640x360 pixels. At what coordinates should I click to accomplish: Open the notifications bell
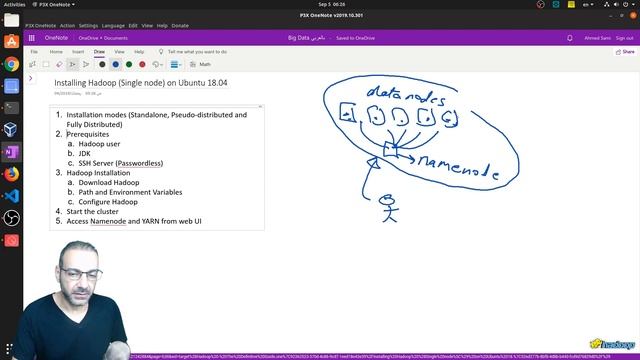tap(570, 38)
